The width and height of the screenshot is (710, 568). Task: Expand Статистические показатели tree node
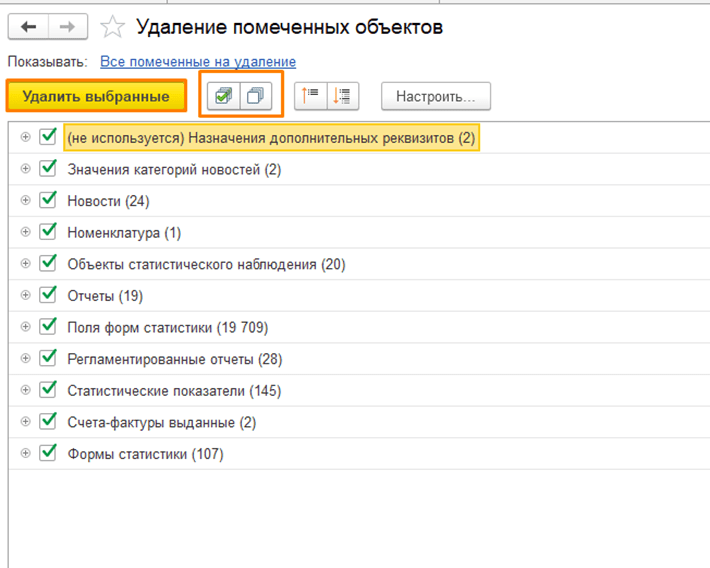click(25, 391)
